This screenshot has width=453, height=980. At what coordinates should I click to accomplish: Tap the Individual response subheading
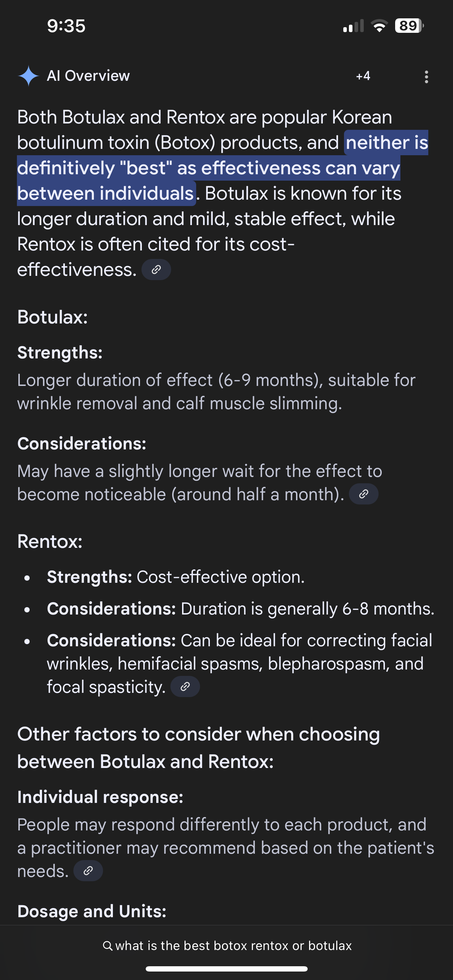[100, 797]
